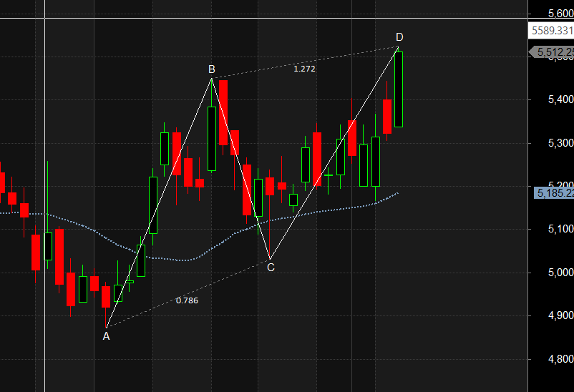Click the 4,900 price axis label
The width and height of the screenshot is (574, 392).
coord(560,315)
